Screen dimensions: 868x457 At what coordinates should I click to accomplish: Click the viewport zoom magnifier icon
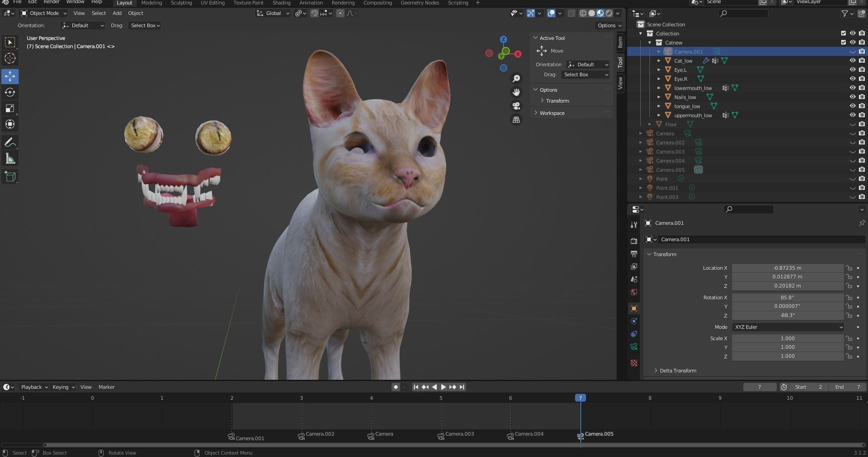[516, 79]
